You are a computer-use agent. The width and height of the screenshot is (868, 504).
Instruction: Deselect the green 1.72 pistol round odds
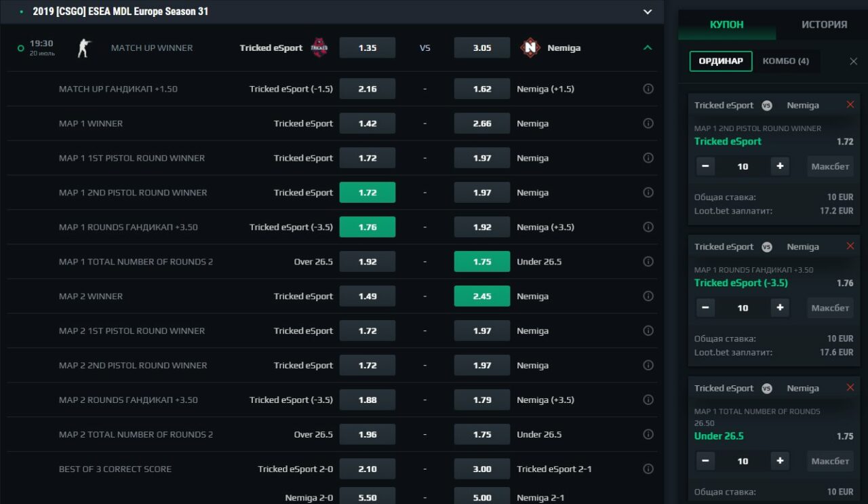pyautogui.click(x=367, y=192)
